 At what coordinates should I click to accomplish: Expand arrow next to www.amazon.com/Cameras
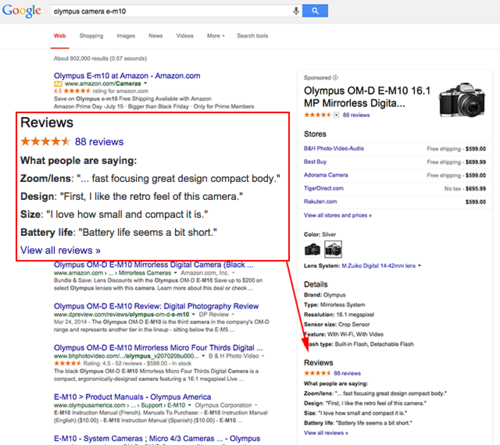(x=145, y=83)
